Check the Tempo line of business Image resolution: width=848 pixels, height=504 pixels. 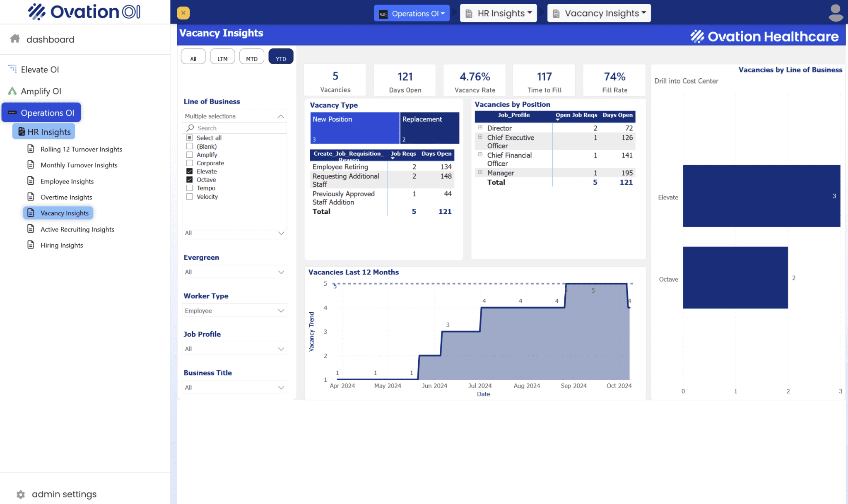(x=190, y=188)
